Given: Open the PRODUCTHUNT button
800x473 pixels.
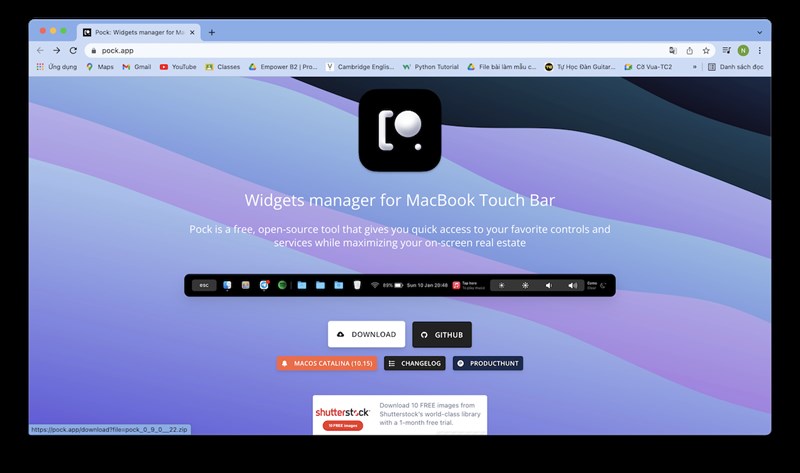Looking at the screenshot, I should [488, 363].
